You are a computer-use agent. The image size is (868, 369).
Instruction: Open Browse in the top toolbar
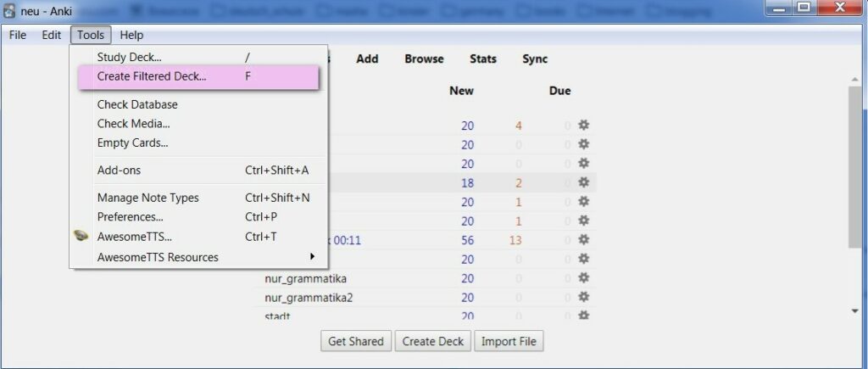424,59
